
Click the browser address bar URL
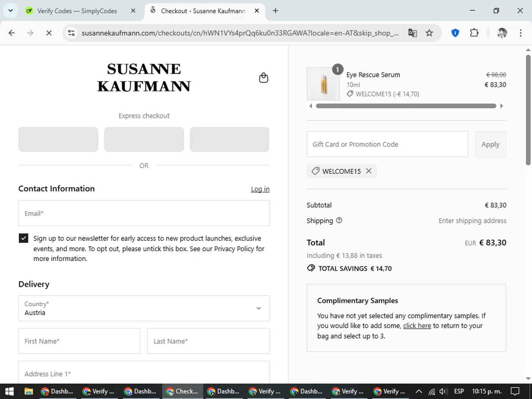pyautogui.click(x=240, y=33)
